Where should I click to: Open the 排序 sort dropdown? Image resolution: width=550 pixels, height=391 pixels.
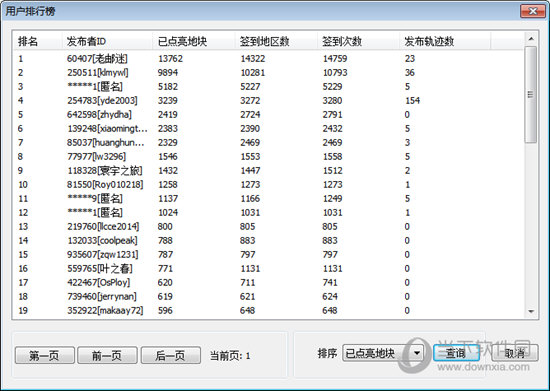(383, 353)
